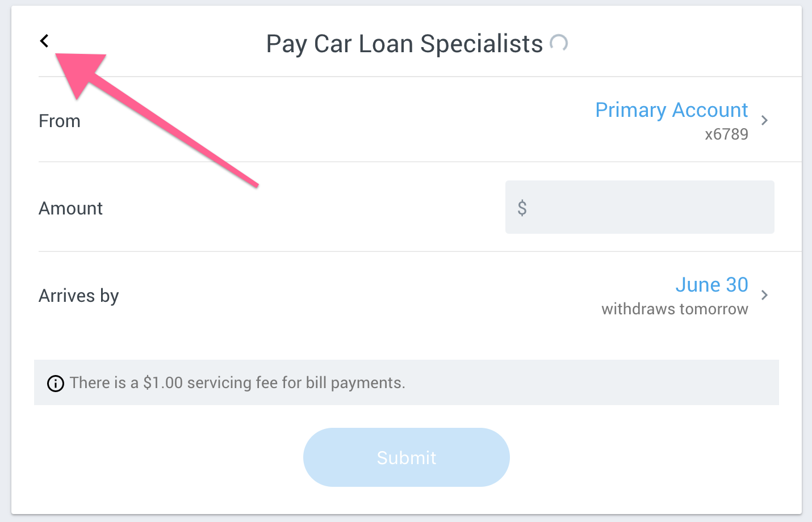Click the 'Amount' row label
This screenshot has height=522, width=812.
click(70, 208)
